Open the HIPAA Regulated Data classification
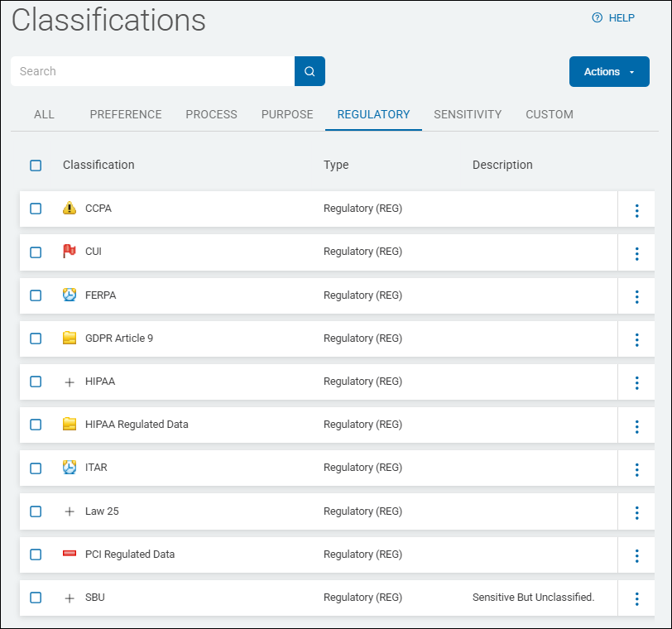 [137, 425]
